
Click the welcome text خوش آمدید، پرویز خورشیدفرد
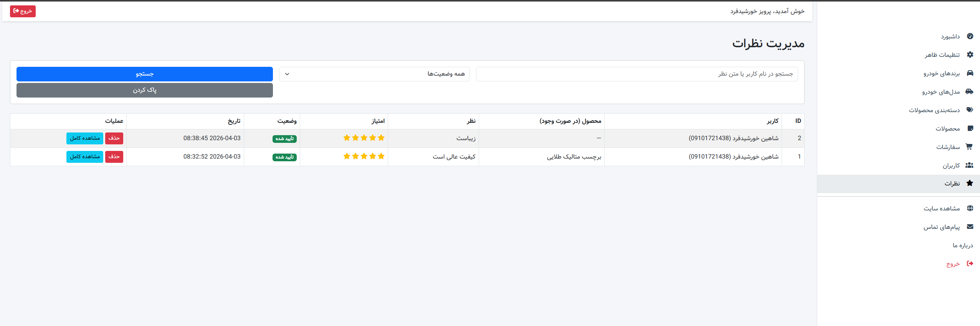pyautogui.click(x=767, y=11)
